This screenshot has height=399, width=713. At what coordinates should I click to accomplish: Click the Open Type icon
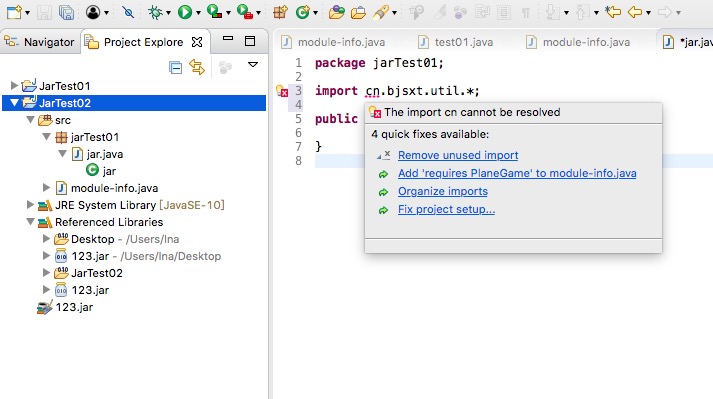point(336,12)
